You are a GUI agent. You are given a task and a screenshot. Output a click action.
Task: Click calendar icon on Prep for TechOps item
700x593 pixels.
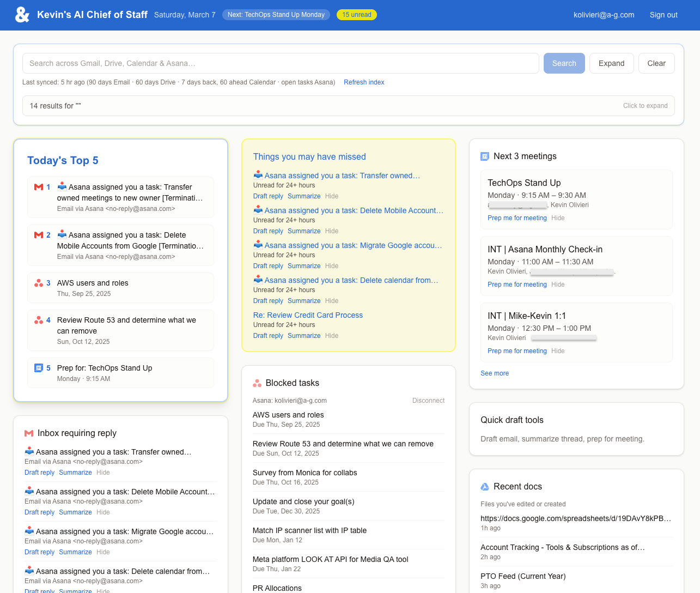[x=39, y=368]
